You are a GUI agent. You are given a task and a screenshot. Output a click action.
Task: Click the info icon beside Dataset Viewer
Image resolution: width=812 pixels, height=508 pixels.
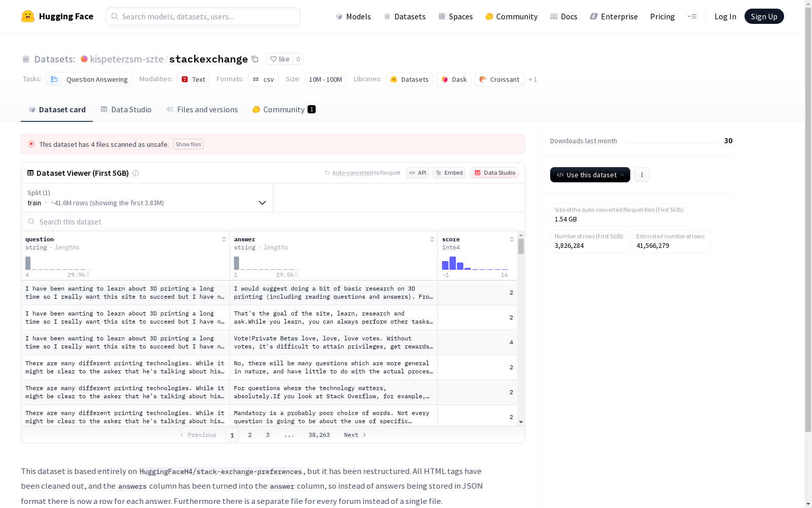coord(136,173)
